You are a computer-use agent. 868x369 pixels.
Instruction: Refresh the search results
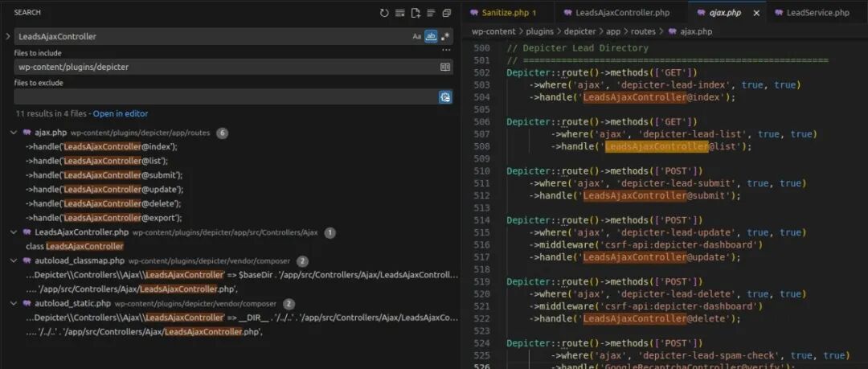click(384, 13)
